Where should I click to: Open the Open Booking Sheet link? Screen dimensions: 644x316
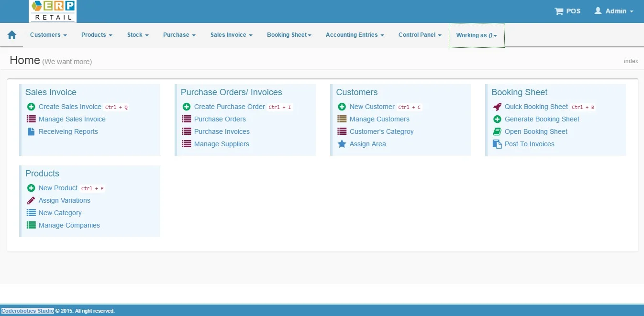(536, 131)
